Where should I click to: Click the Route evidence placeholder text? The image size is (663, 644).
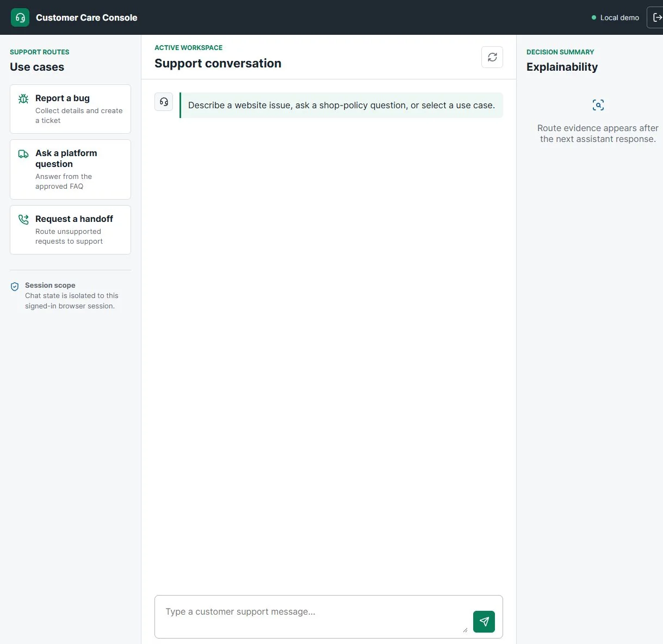(598, 133)
